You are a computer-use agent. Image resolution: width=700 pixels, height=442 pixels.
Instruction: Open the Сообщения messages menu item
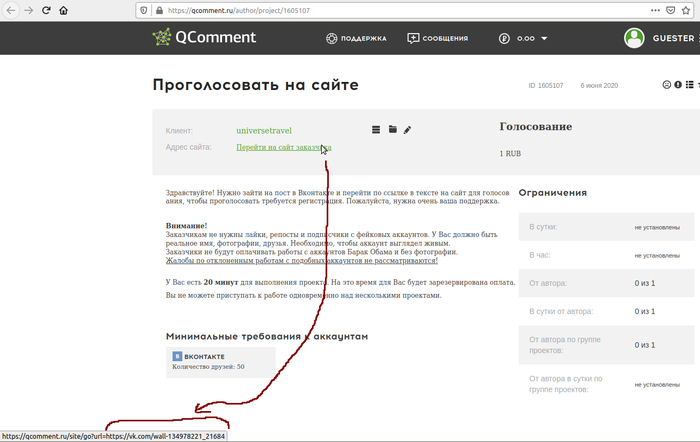tap(438, 38)
